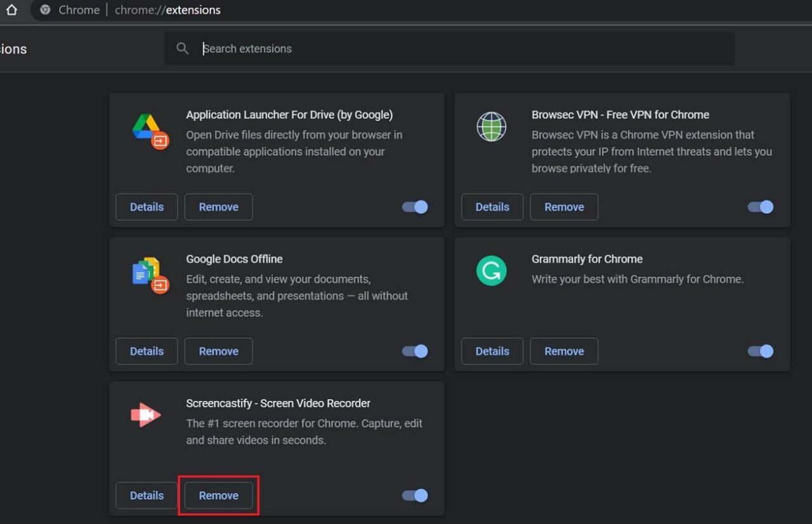Open Details for Browsec VPN
Image resolution: width=812 pixels, height=524 pixels.
pyautogui.click(x=492, y=207)
